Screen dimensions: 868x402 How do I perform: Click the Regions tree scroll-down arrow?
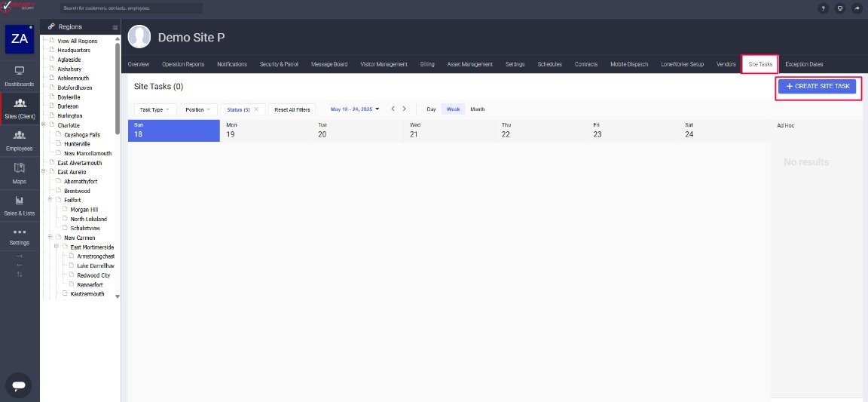tap(118, 296)
